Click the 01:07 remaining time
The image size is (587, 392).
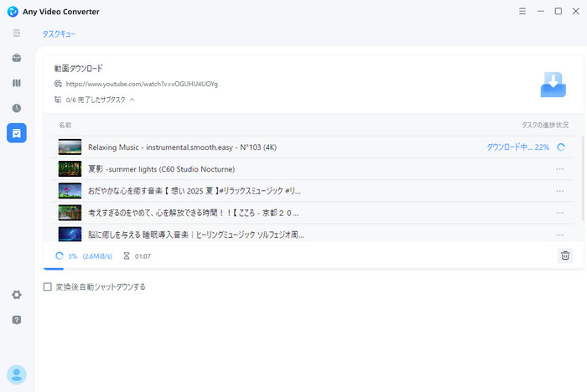(143, 256)
